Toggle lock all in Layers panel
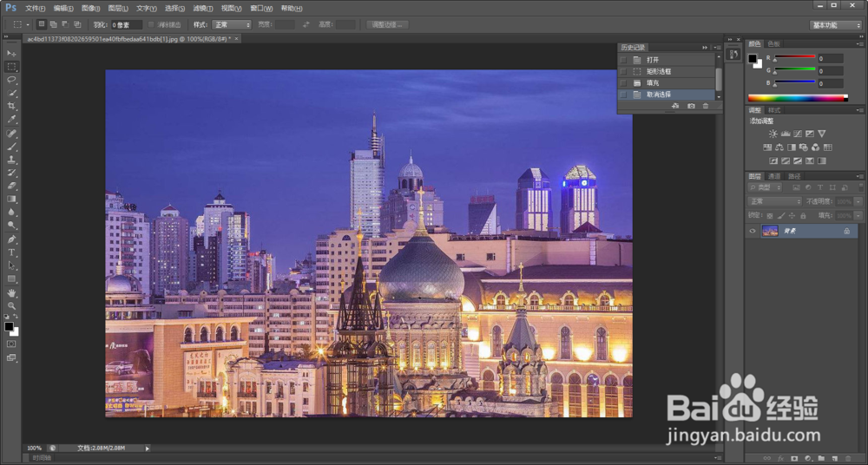The width and height of the screenshot is (868, 465). click(x=802, y=215)
